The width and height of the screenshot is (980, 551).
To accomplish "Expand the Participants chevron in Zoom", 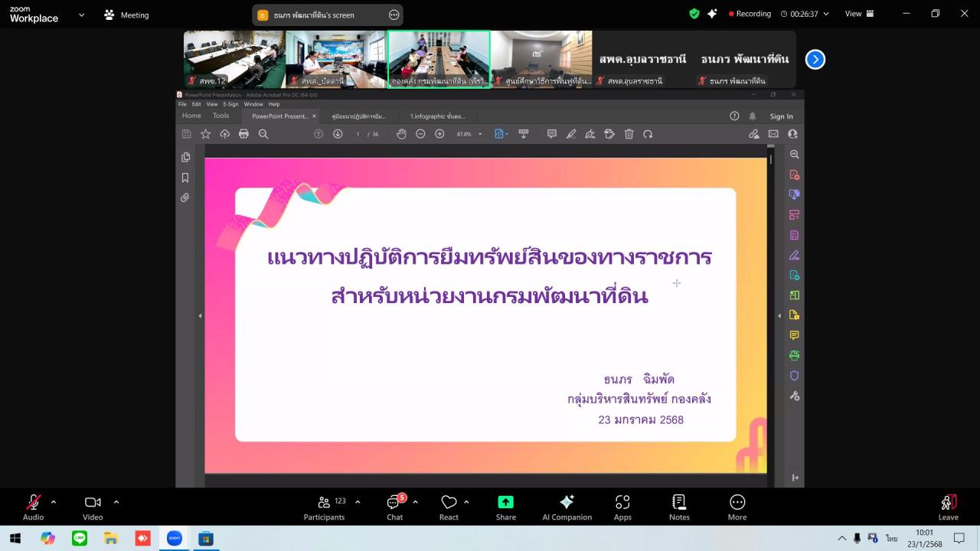I will [357, 501].
